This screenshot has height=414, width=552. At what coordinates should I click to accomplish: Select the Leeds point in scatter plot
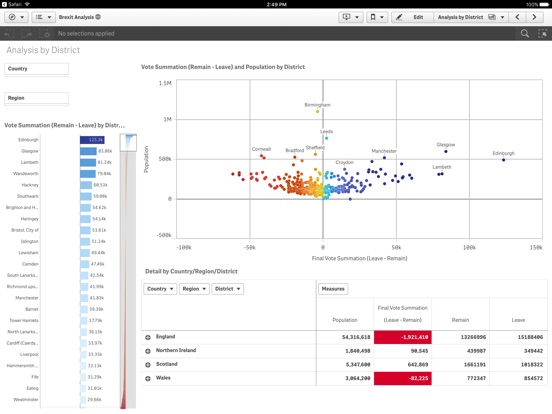point(326,138)
